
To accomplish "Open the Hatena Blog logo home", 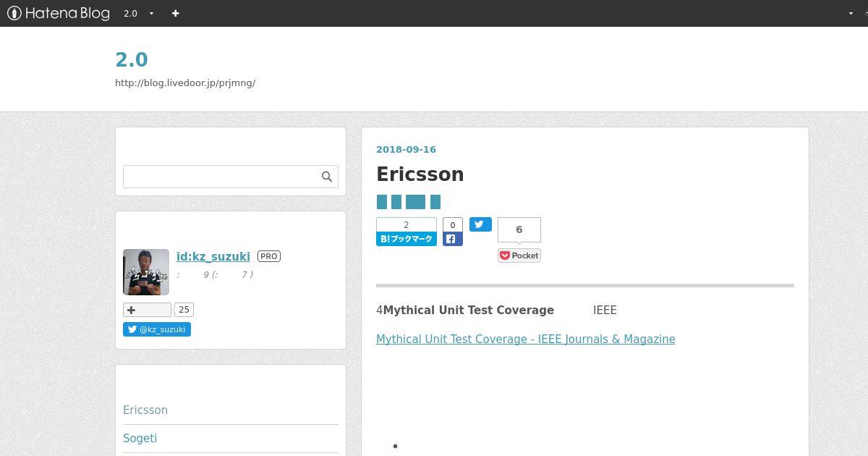I will 58,13.
